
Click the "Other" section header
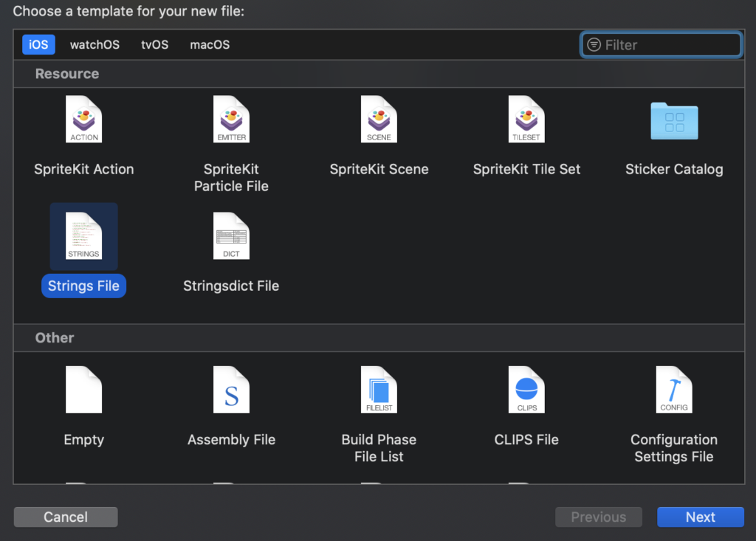click(55, 337)
